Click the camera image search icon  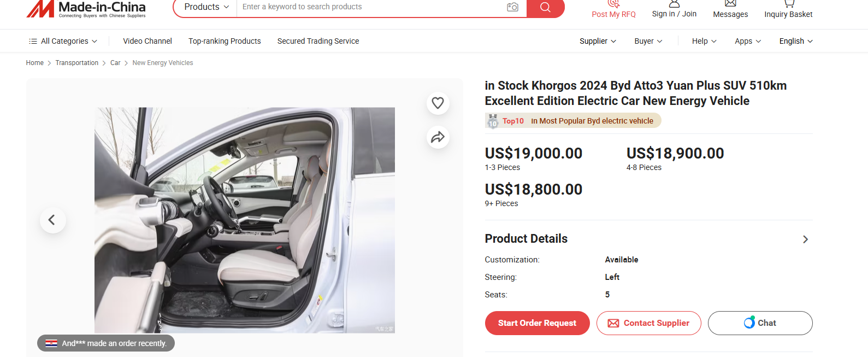(x=512, y=7)
